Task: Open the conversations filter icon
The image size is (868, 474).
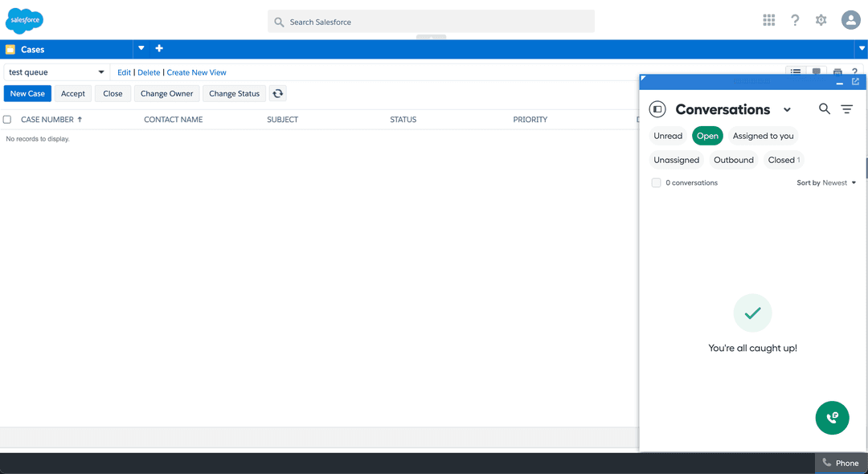Action: [847, 109]
